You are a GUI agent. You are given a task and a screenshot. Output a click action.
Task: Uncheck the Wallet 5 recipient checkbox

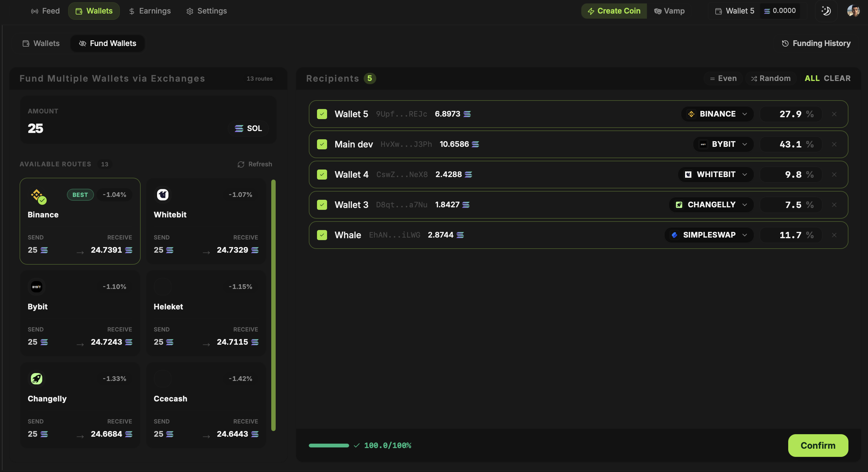[x=322, y=114]
